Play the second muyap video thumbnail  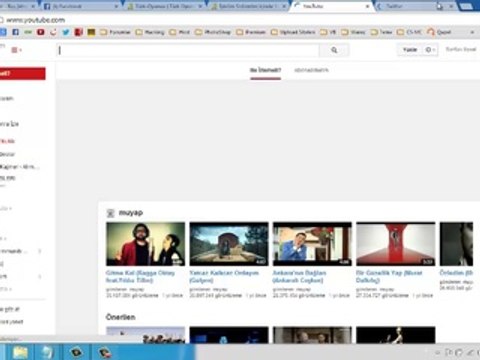click(229, 244)
